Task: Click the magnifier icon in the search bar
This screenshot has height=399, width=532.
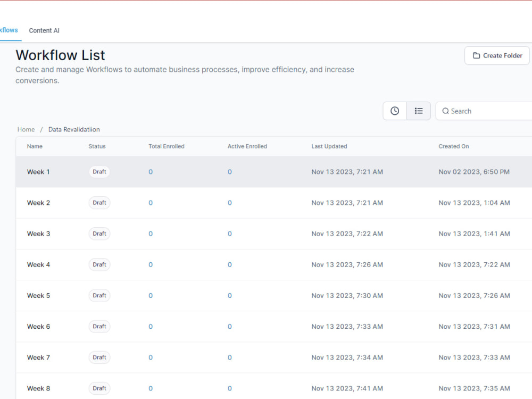Action: click(x=446, y=111)
